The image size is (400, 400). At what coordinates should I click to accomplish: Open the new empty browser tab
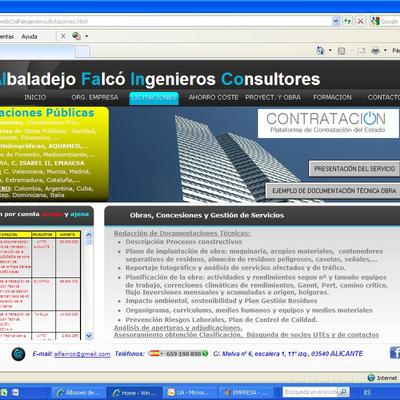(82, 52)
